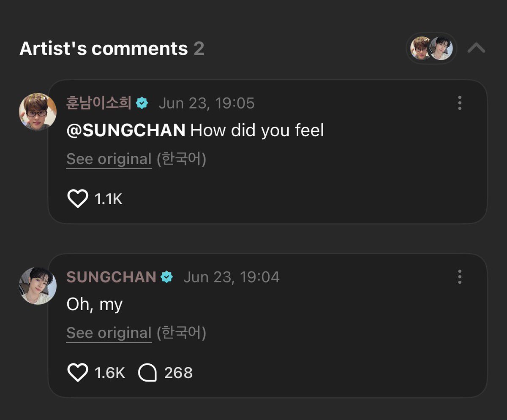This screenshot has width=507, height=420.
Task: Open the stacked artist avatars pill
Action: pyautogui.click(x=431, y=48)
